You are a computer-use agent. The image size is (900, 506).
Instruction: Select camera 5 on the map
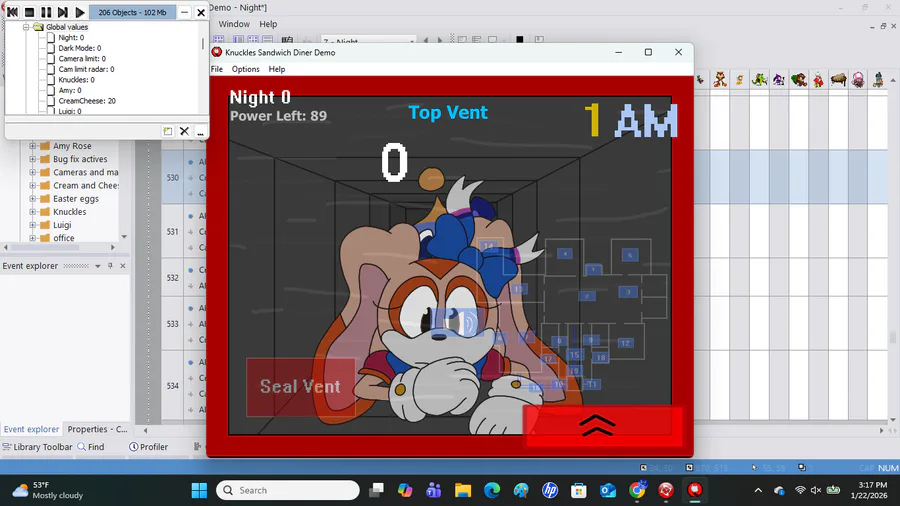coord(630,255)
